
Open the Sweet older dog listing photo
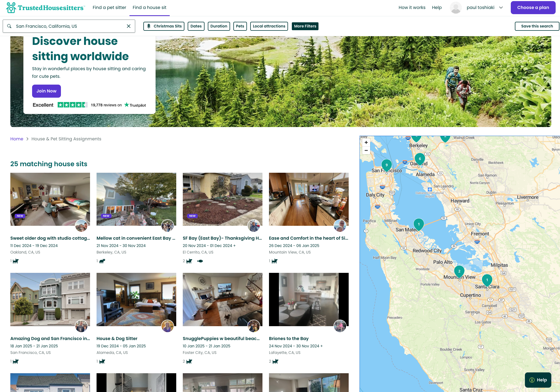(x=50, y=199)
